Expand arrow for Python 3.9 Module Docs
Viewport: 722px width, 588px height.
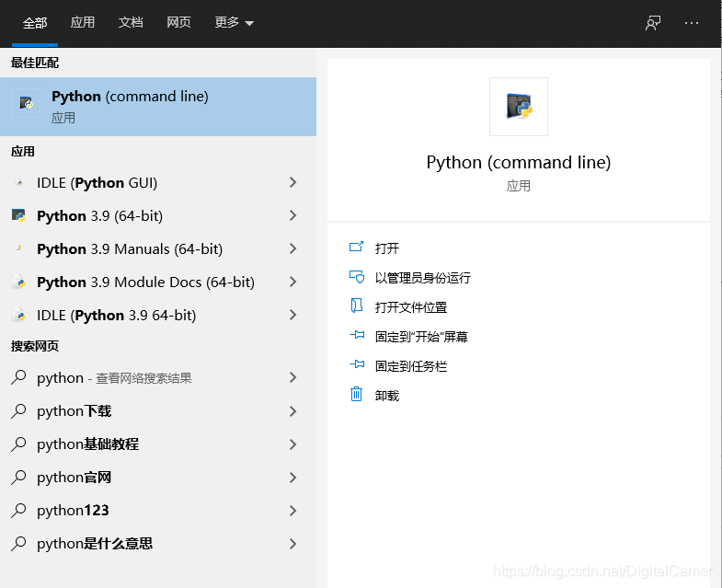[x=292, y=282]
